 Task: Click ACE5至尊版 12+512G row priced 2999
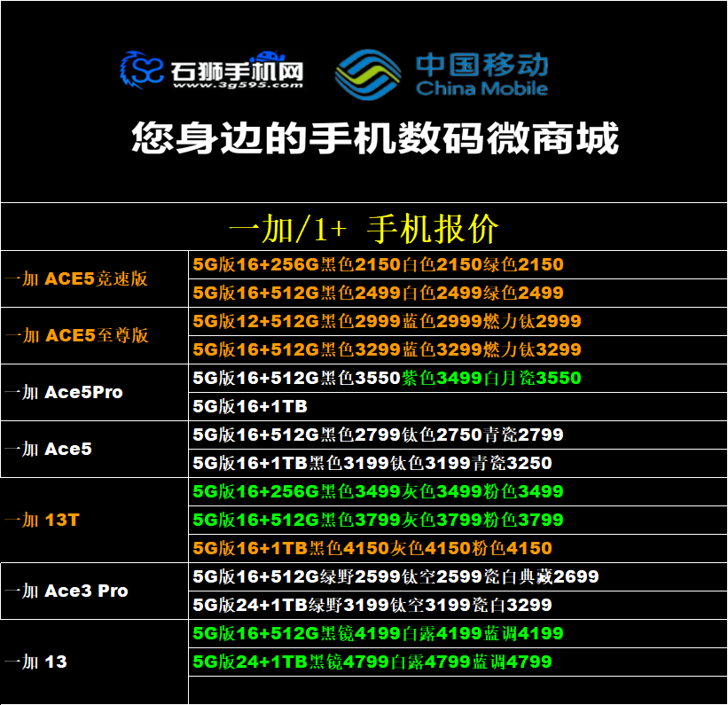[458, 321]
